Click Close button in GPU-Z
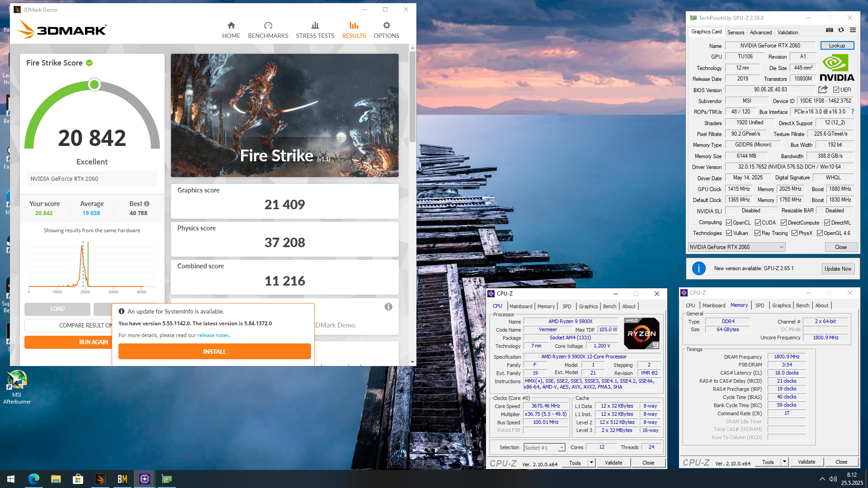 841,247
